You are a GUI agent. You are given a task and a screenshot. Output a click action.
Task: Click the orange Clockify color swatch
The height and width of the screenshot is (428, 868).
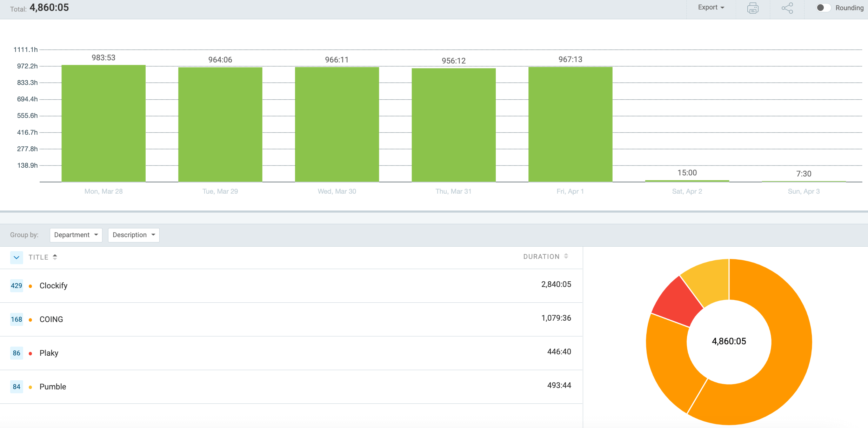point(31,286)
